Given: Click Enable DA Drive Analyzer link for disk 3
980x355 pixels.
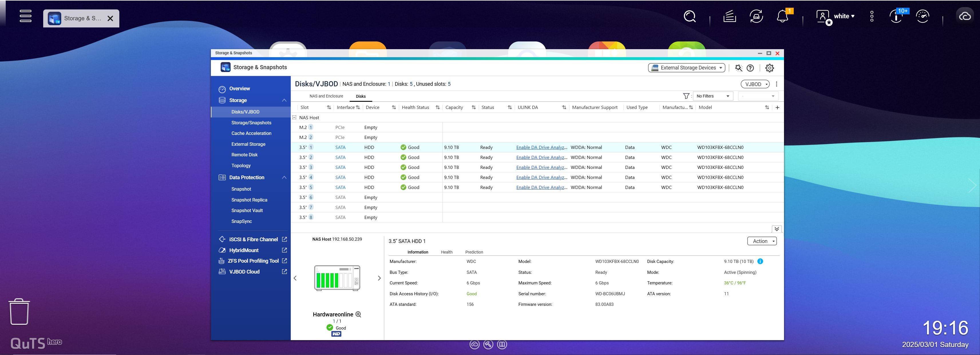Looking at the screenshot, I should 541,167.
